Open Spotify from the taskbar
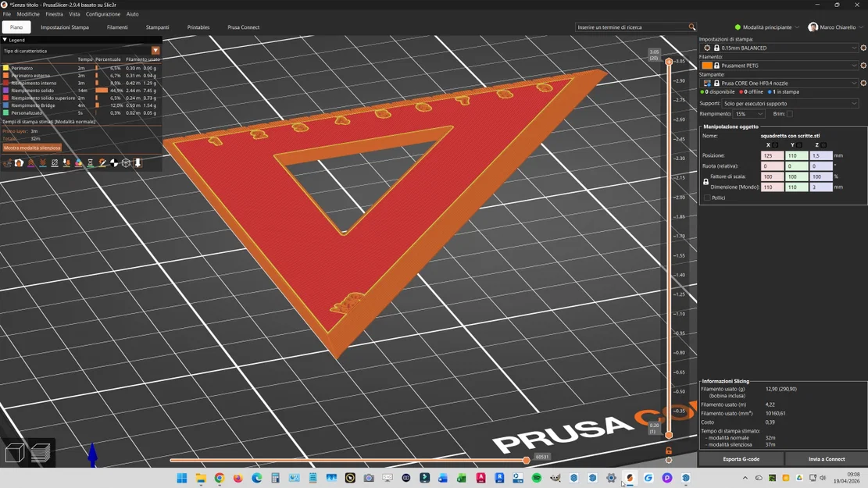Image resolution: width=868 pixels, height=488 pixels. point(537,478)
